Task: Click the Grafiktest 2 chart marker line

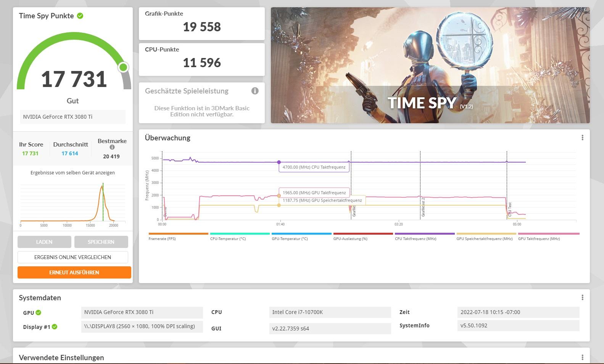Action: tap(420, 185)
